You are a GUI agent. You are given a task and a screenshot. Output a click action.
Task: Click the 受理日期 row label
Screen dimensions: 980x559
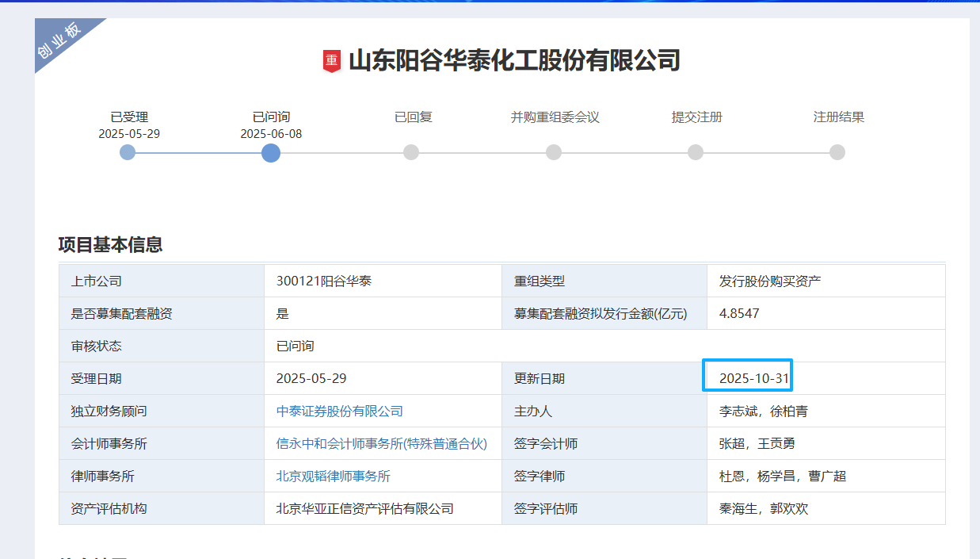(97, 378)
